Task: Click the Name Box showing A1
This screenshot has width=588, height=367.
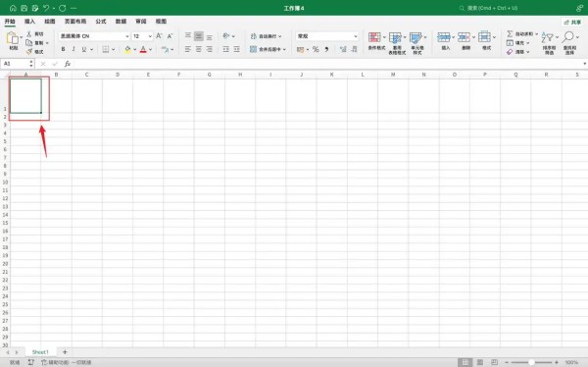Action: (x=15, y=64)
